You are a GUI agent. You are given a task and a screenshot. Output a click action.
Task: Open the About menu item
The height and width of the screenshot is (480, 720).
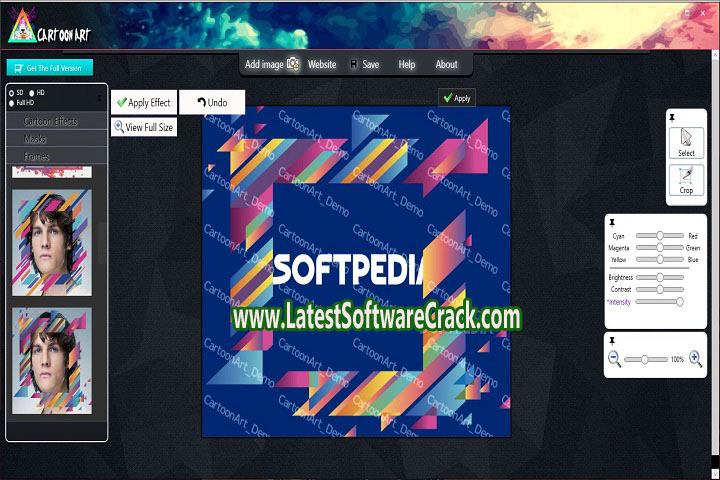pos(446,64)
